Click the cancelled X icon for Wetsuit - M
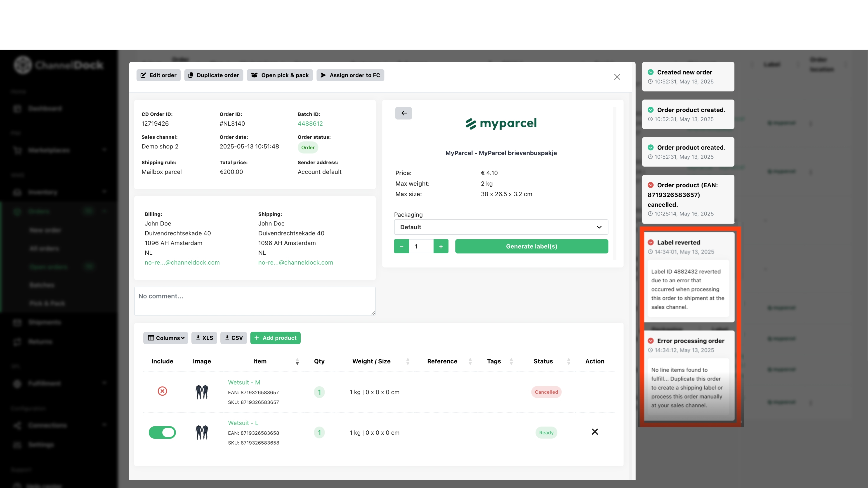The image size is (868, 488). click(x=163, y=391)
